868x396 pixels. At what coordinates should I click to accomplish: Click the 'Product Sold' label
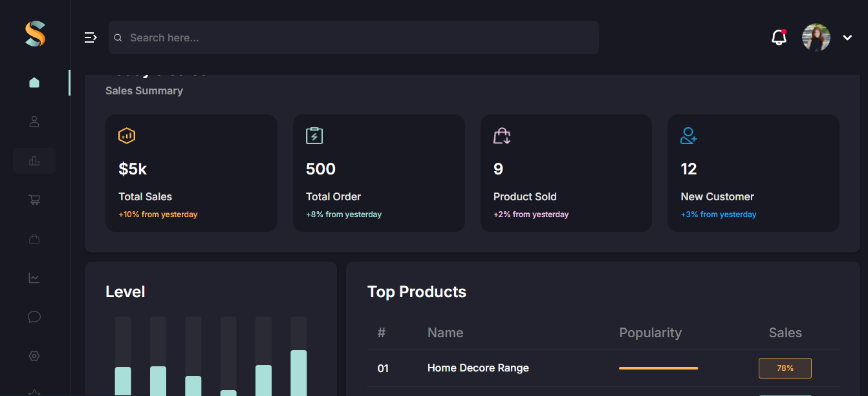(x=525, y=196)
